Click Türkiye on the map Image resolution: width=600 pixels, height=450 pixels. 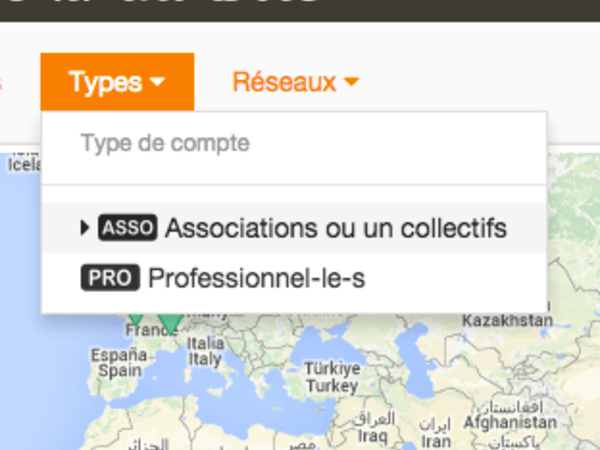coord(332,376)
